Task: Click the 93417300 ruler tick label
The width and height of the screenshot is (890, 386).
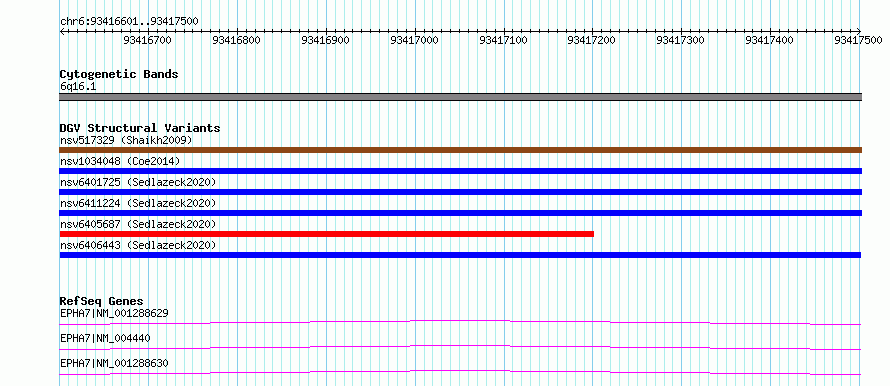Action: click(680, 40)
